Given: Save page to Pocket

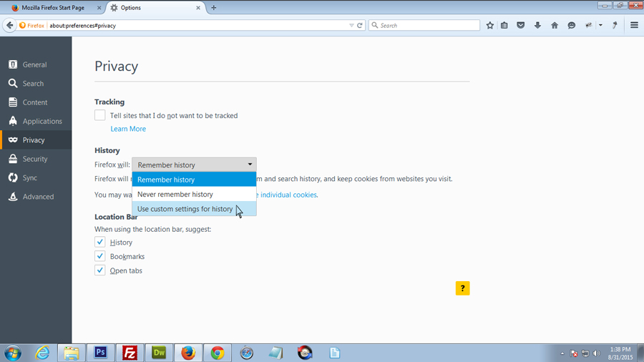Looking at the screenshot, I should [x=521, y=26].
